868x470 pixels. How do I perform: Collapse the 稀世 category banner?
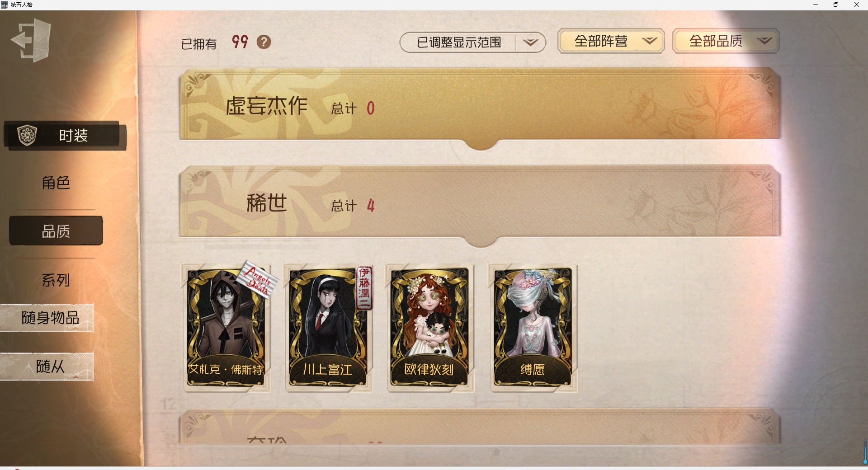click(x=480, y=202)
